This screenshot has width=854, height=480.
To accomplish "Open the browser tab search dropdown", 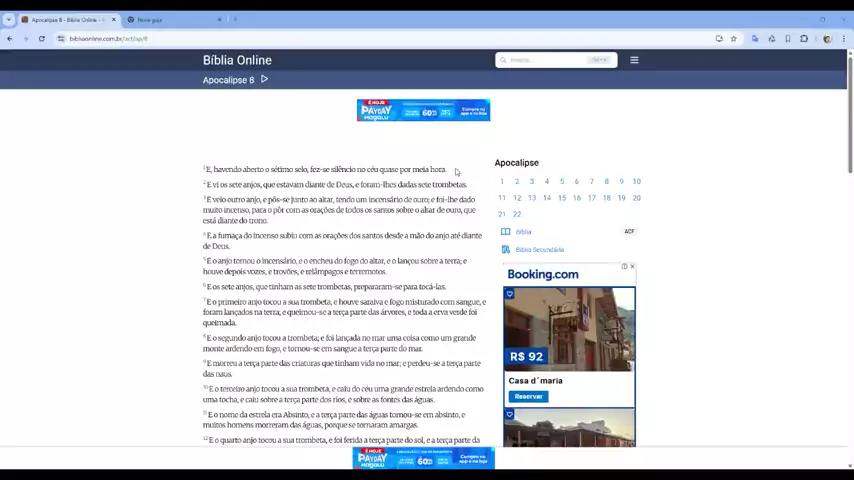I will (x=8, y=19).
